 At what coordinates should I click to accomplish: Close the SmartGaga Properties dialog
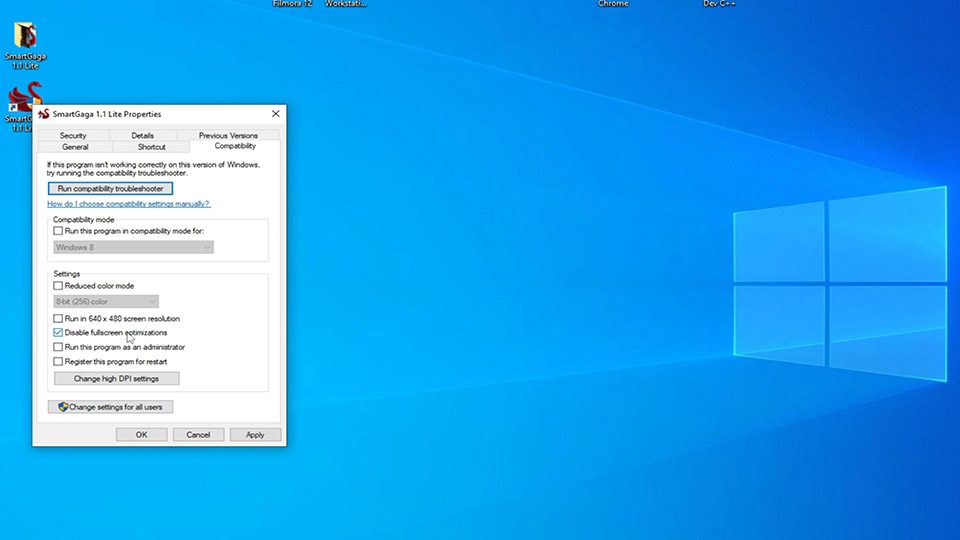coord(276,114)
